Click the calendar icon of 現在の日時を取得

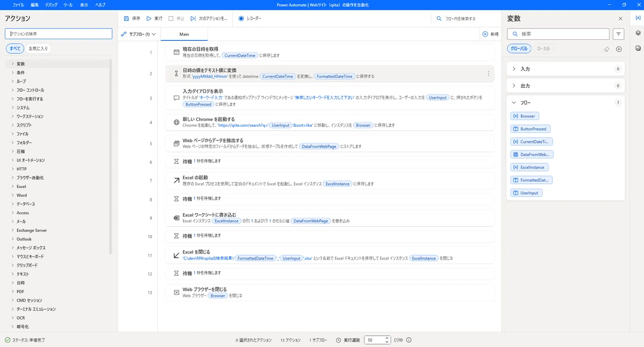(x=176, y=52)
